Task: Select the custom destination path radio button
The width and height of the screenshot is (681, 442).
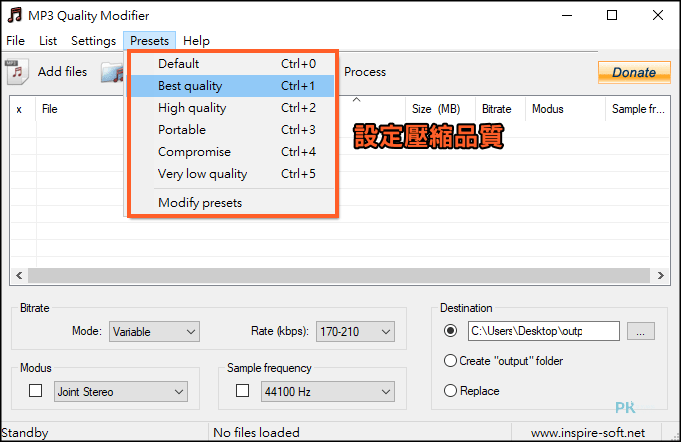Action: click(450, 331)
